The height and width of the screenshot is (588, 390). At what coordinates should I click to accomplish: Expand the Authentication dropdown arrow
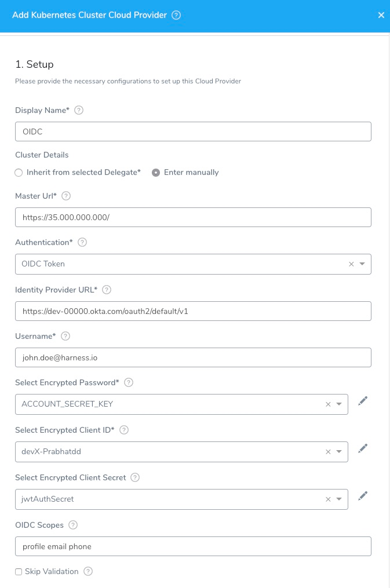pyautogui.click(x=362, y=264)
